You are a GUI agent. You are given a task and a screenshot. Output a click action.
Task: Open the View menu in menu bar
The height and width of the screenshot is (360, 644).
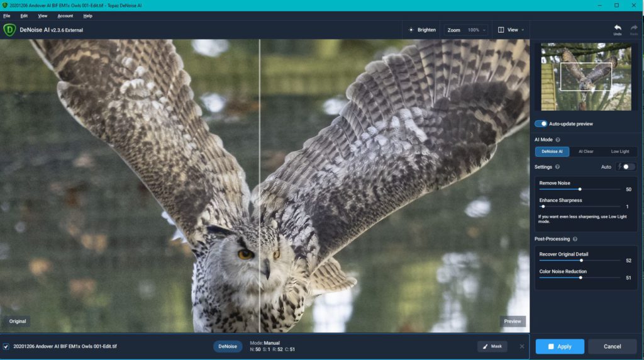tap(42, 16)
